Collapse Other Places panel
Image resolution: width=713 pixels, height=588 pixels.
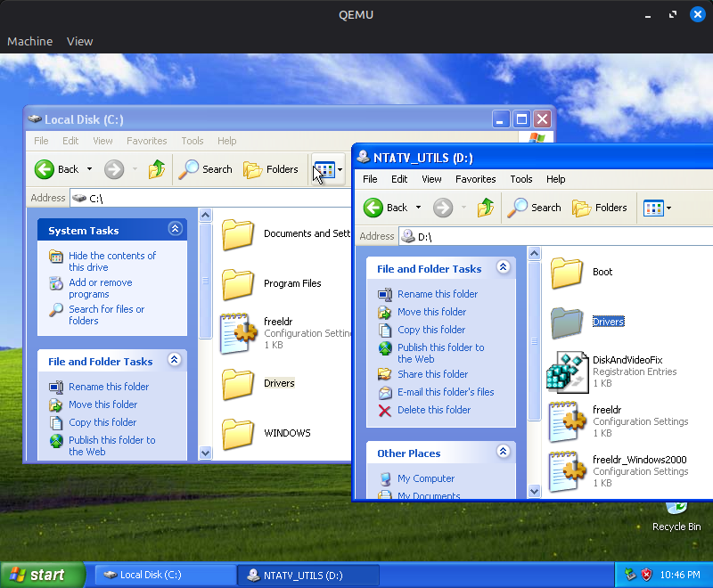click(x=504, y=453)
